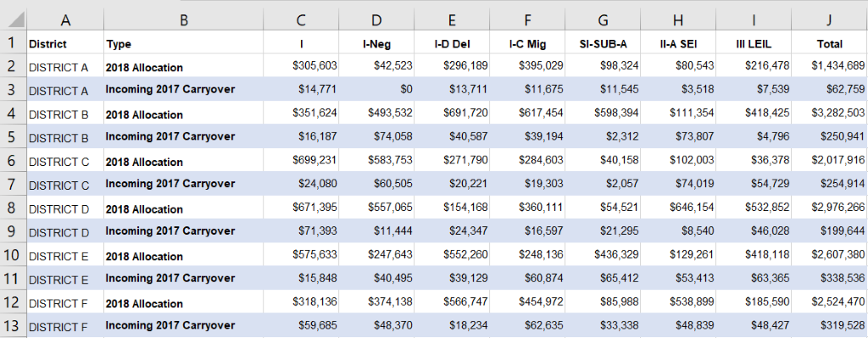Select cell with $671,395
The image size is (868, 338).
pos(301,208)
